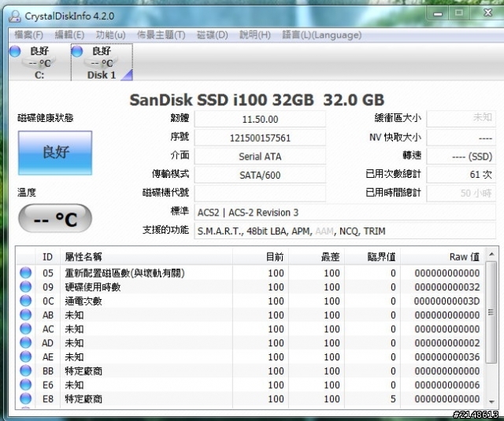Click raw value 00000000003D

coord(447,301)
